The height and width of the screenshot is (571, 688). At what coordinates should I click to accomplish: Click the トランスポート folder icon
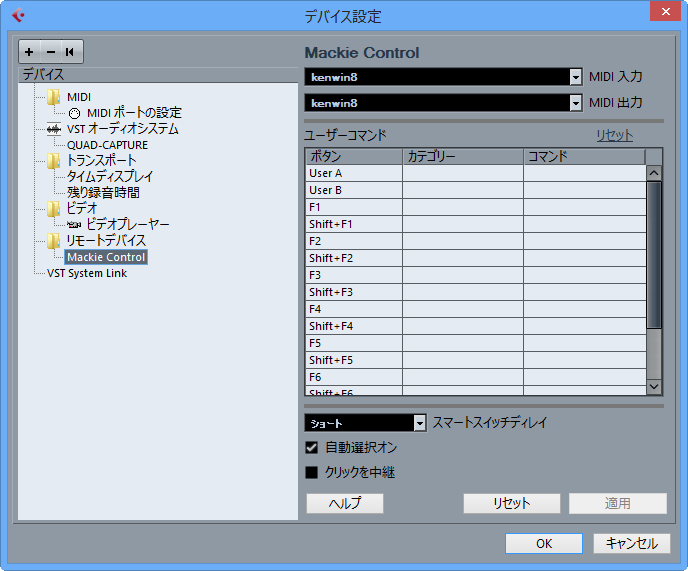[x=54, y=160]
